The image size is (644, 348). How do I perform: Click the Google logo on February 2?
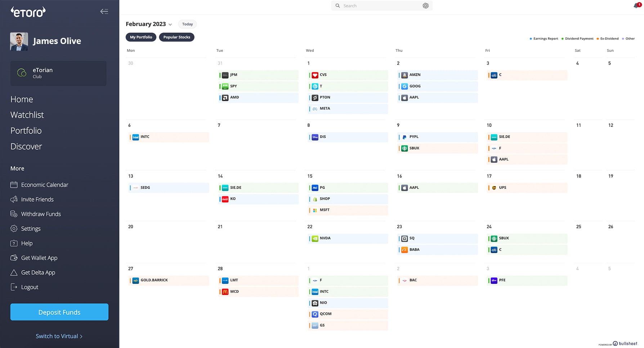(404, 86)
